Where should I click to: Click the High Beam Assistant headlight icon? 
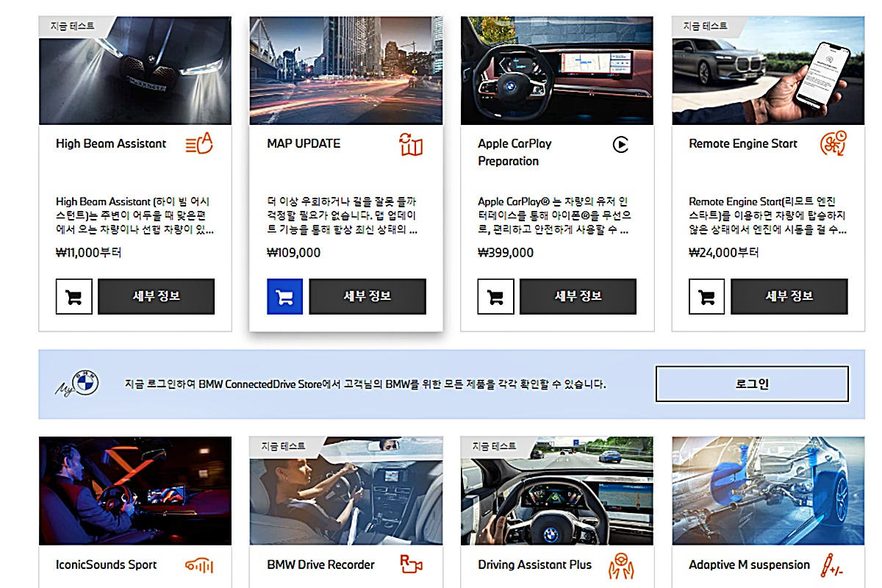pos(198,143)
